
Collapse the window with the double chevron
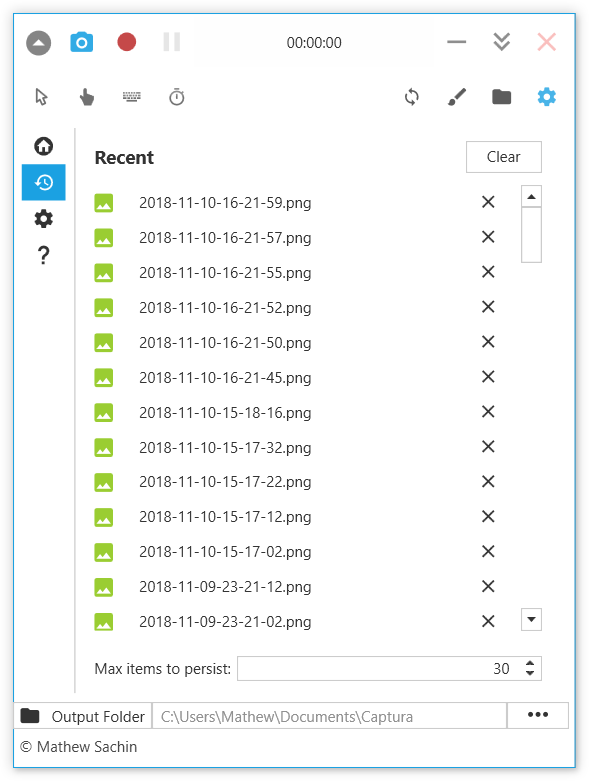point(501,42)
